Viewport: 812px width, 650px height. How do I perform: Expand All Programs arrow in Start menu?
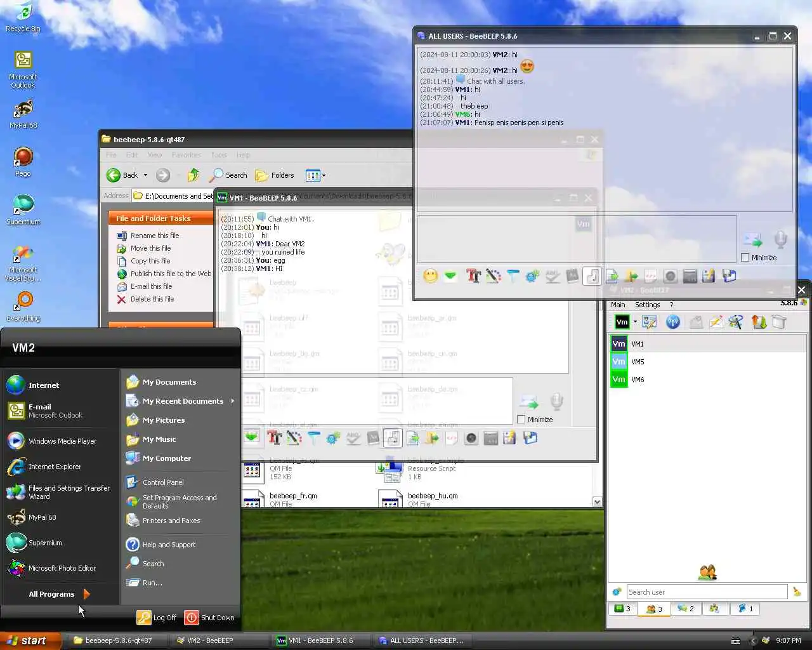click(x=87, y=594)
